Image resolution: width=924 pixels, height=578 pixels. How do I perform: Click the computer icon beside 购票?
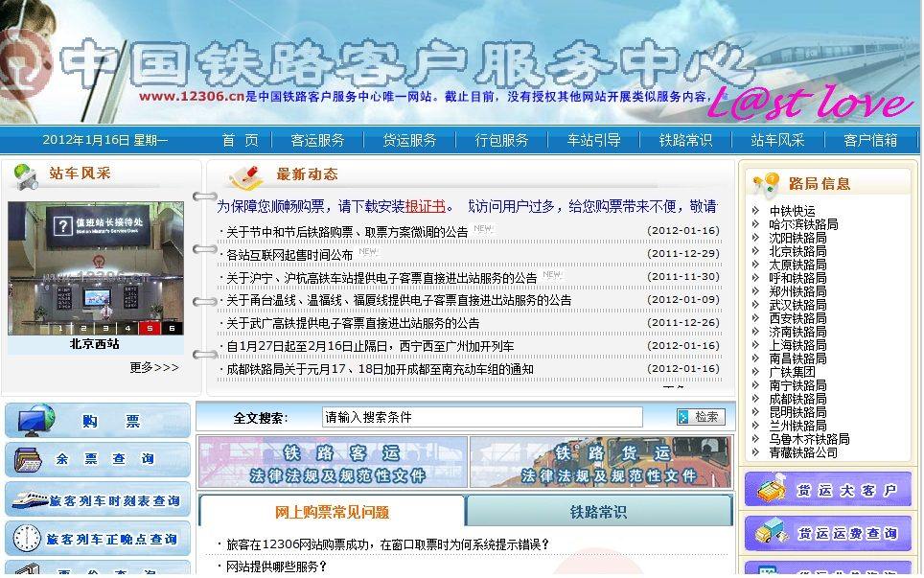tap(35, 421)
